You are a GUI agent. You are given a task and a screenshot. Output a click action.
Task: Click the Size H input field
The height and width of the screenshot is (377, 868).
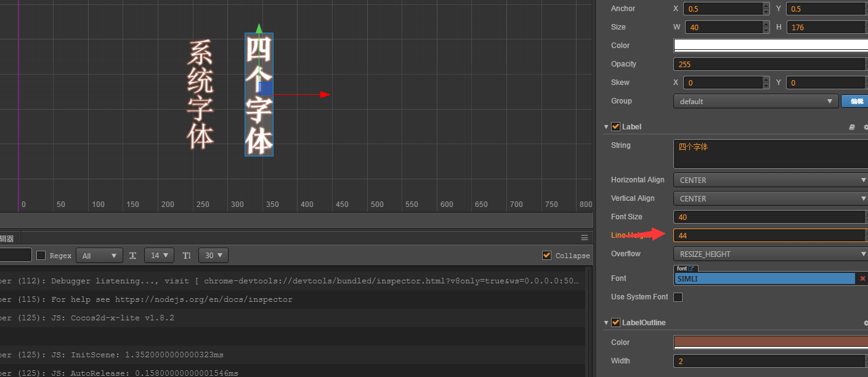(x=827, y=27)
